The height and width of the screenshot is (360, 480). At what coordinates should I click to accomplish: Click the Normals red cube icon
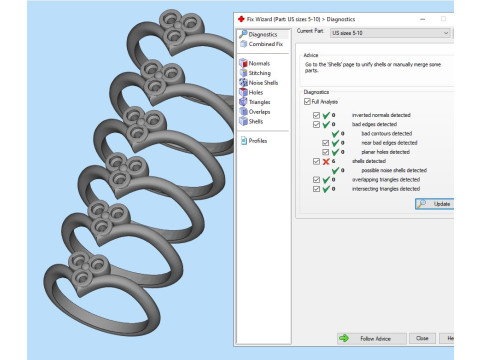click(x=243, y=63)
